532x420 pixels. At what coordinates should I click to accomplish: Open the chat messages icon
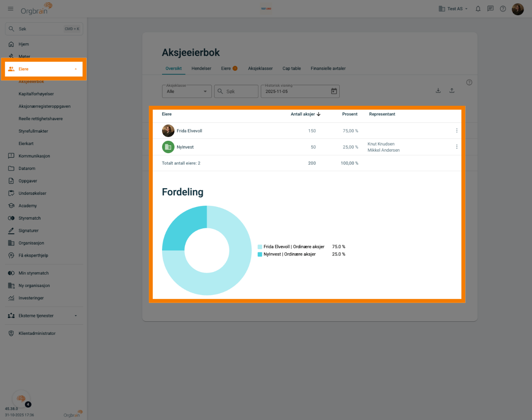[x=490, y=9]
